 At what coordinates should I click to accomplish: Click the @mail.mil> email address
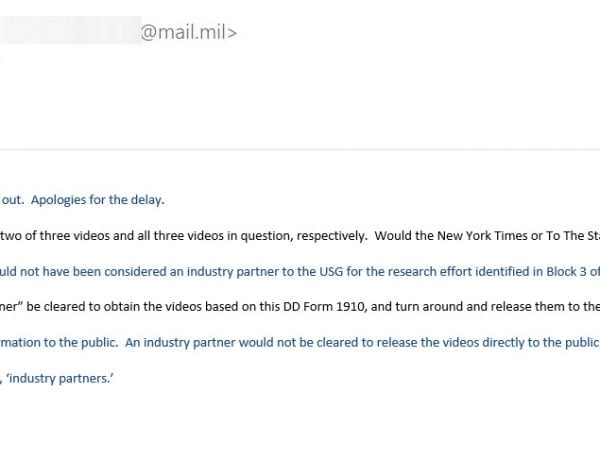click(x=189, y=33)
